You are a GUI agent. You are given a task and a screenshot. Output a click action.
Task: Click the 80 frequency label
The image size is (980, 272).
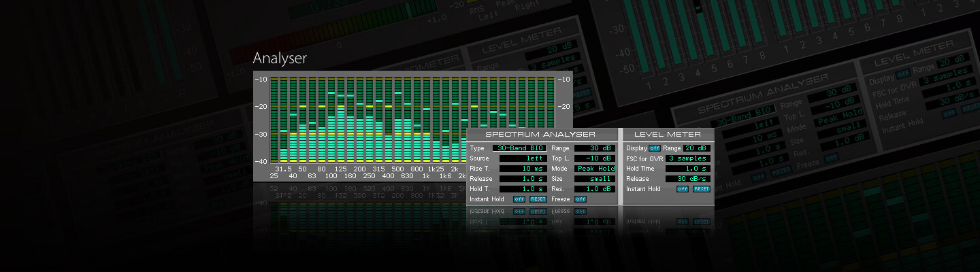(321, 168)
